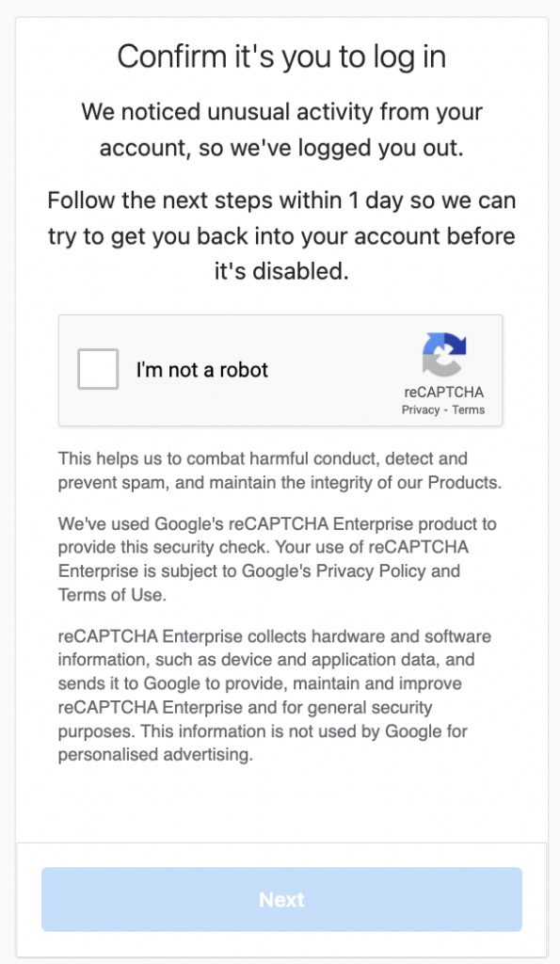The height and width of the screenshot is (964, 560).
Task: Click the "it's disabled." text line
Action: click(x=281, y=270)
